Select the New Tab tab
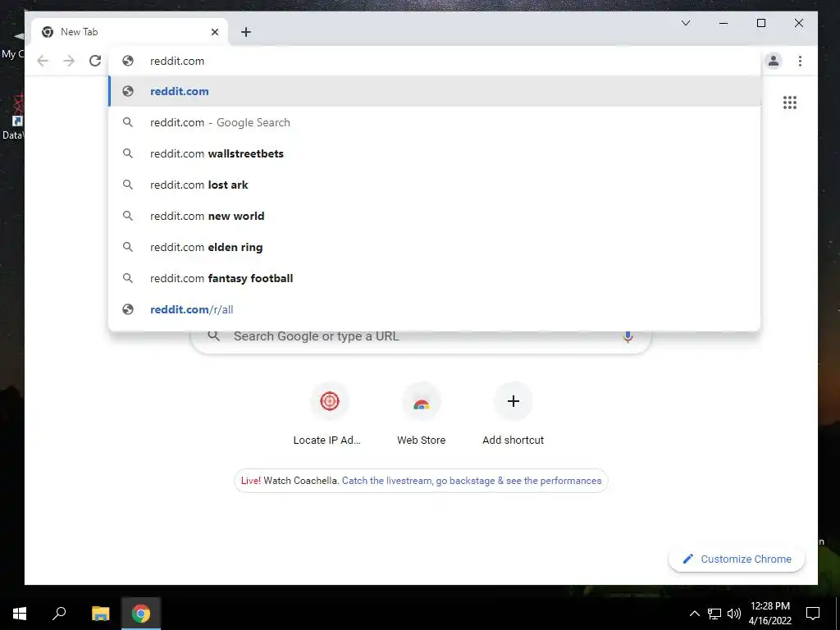The image size is (840, 630). point(129,32)
